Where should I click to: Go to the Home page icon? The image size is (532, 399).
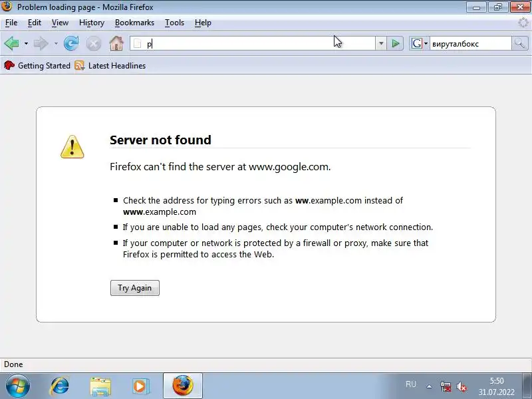116,43
